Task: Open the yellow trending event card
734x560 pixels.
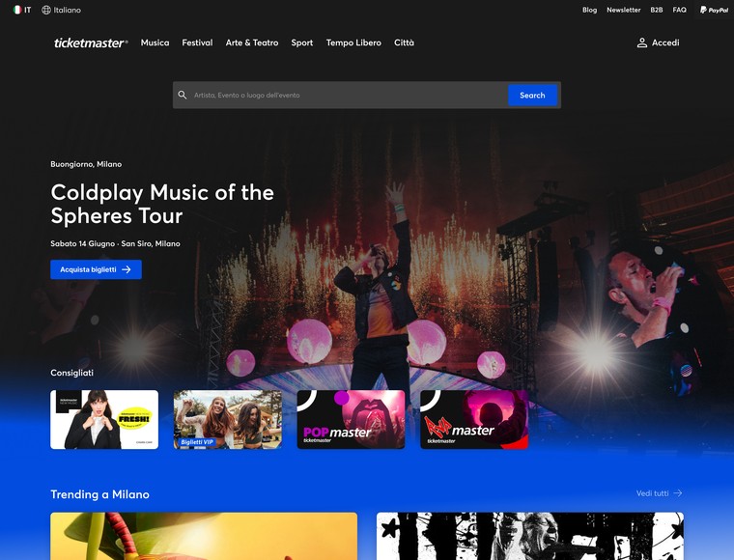Action: pos(204,536)
